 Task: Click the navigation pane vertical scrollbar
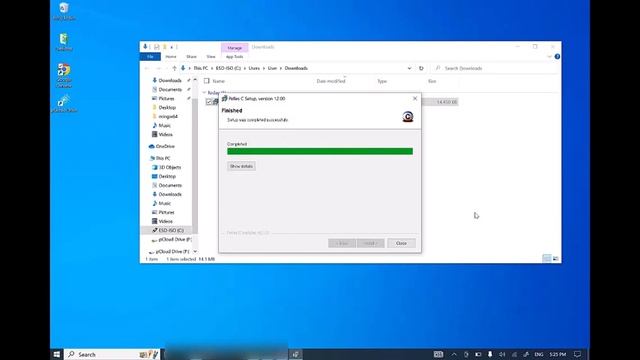coord(195,165)
